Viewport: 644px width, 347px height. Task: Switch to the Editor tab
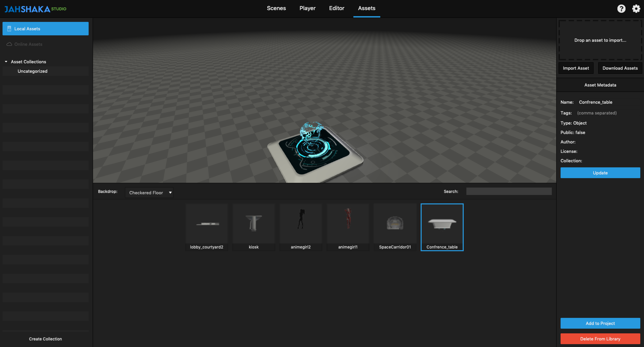point(337,8)
